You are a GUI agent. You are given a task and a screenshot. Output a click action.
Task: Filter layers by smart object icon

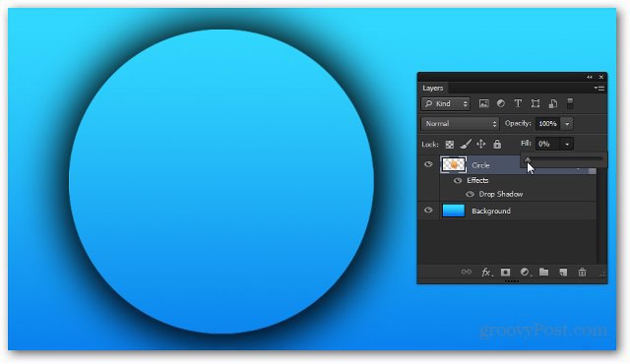click(x=553, y=104)
